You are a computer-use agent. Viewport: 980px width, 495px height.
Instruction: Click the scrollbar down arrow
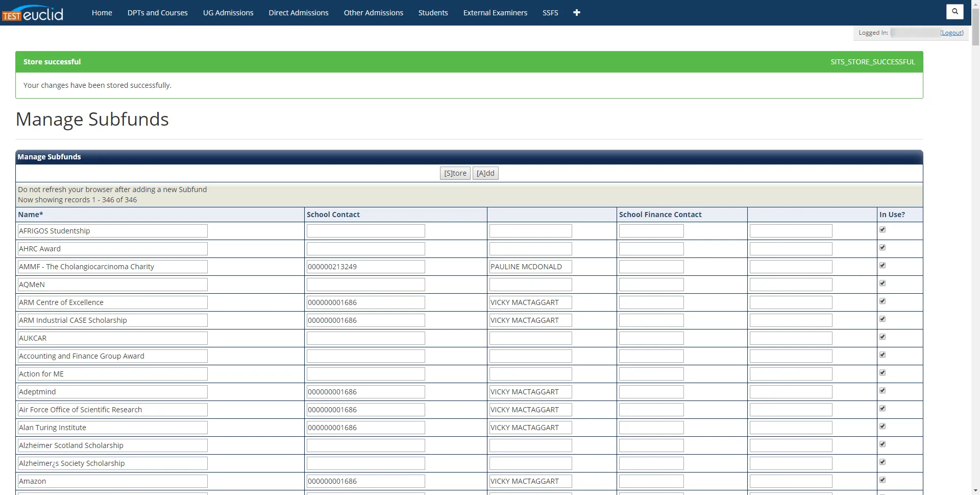(975, 490)
